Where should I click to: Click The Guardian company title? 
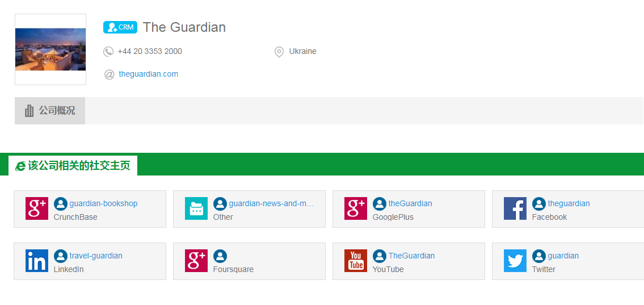(x=184, y=27)
